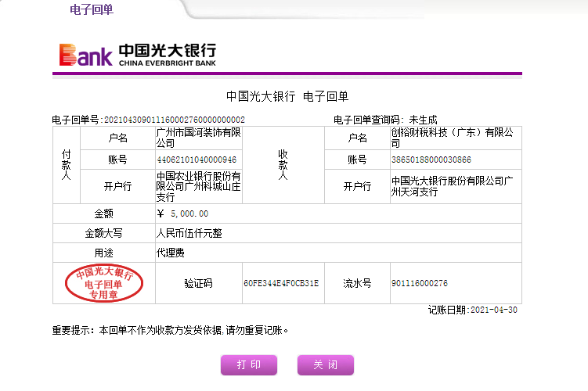The image size is (588, 391).
Task: Click amount in words 人民币伍仟元整
Action: (189, 233)
